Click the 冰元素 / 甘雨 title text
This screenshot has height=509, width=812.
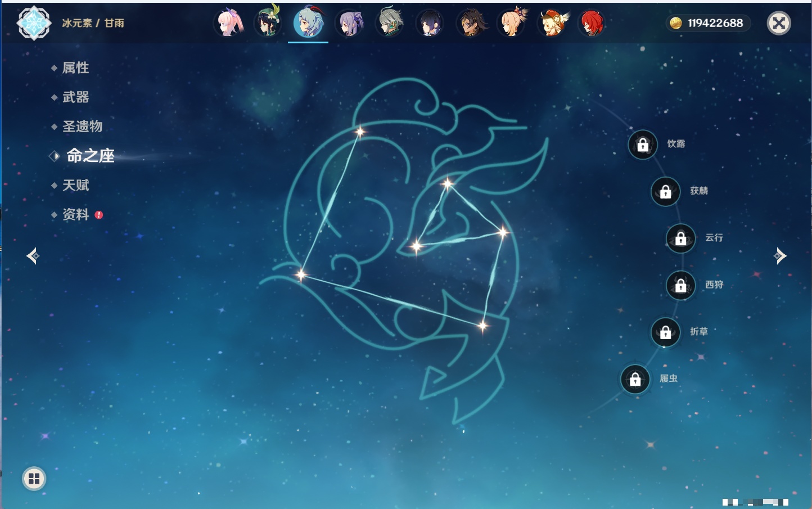(93, 23)
